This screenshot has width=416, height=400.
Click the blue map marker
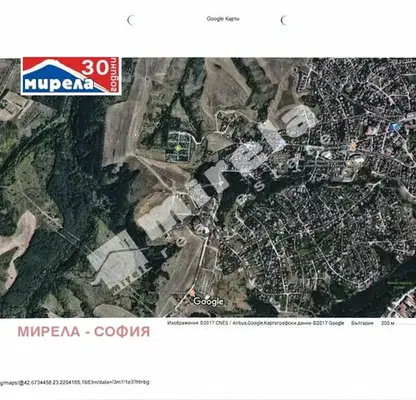click(394, 127)
